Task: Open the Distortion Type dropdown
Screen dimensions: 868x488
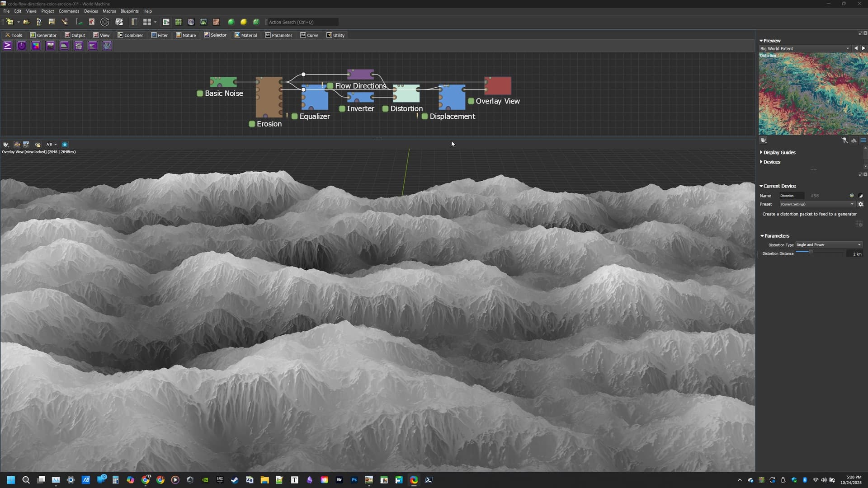Action: coord(829,245)
